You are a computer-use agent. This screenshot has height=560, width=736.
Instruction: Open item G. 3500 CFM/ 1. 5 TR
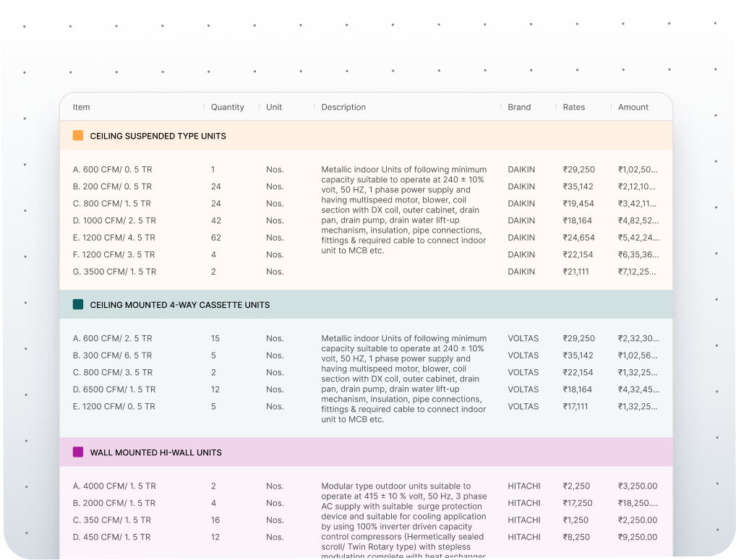[114, 272]
